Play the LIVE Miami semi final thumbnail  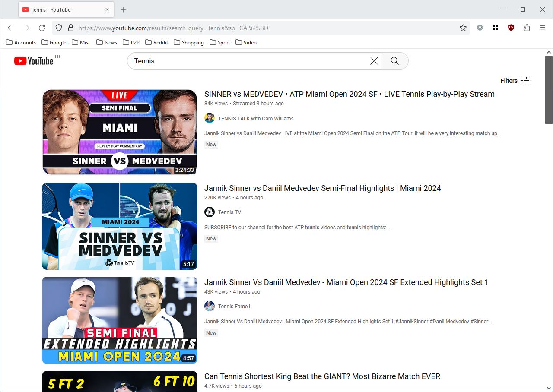click(x=120, y=132)
